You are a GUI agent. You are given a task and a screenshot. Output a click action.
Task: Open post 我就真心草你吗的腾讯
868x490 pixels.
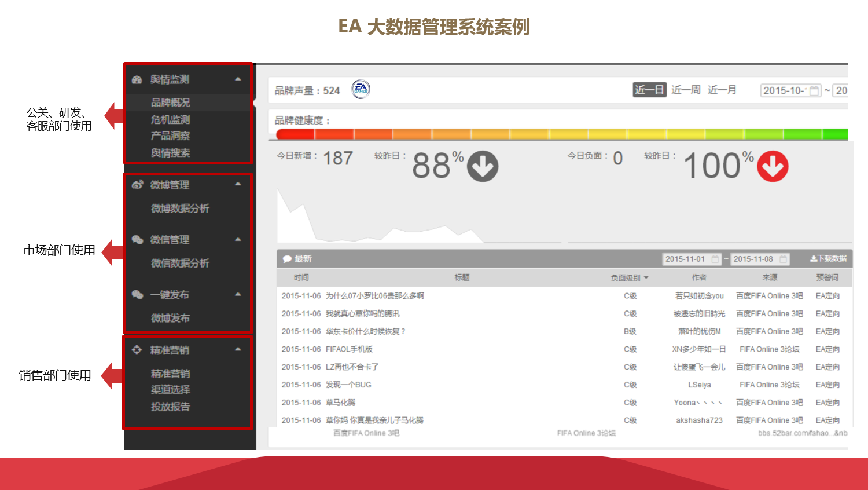[x=363, y=314]
